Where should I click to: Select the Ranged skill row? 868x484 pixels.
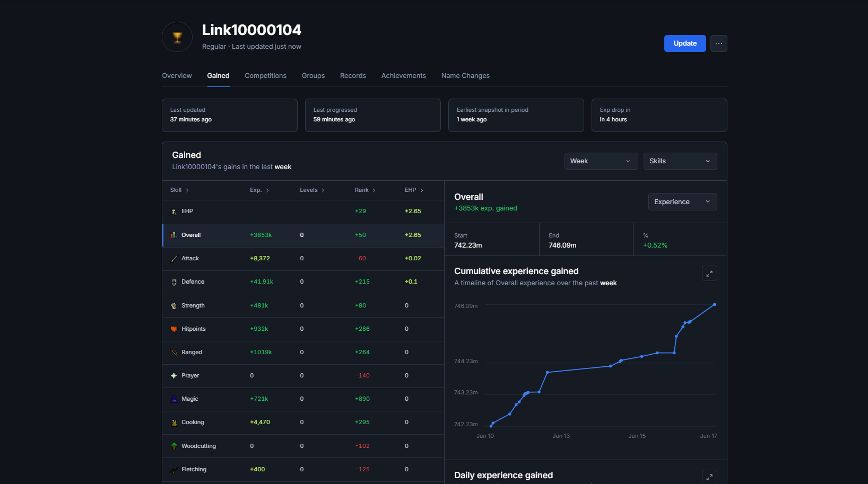pyautogui.click(x=303, y=353)
